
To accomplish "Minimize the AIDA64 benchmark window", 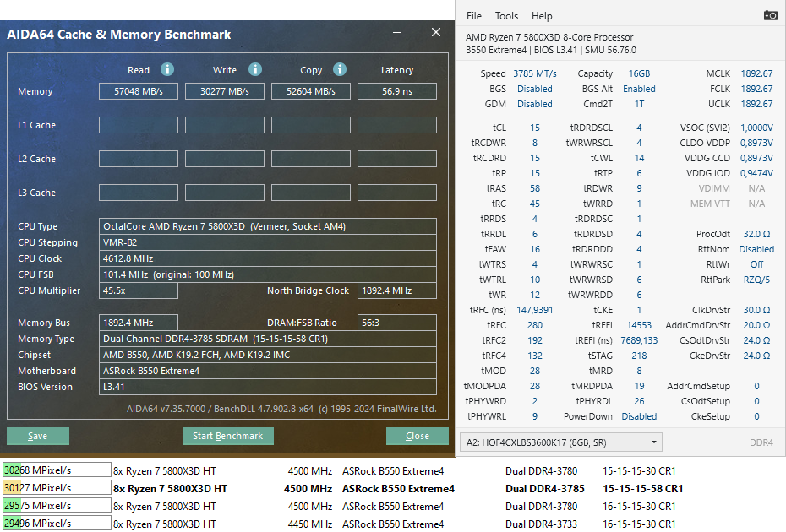I will (397, 33).
